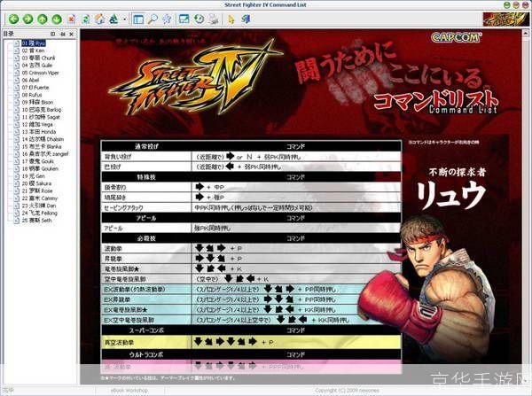Click the green circular arrows clock icon

[x=199, y=19]
